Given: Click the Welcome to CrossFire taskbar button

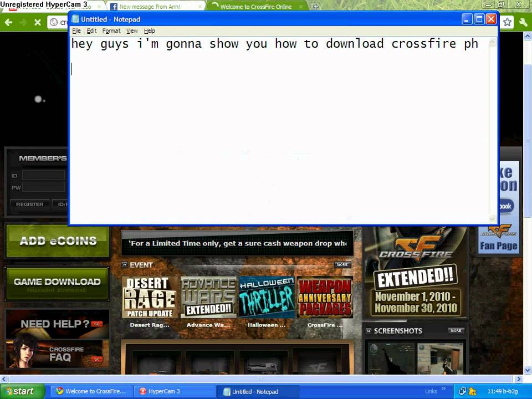Looking at the screenshot, I should 92,391.
